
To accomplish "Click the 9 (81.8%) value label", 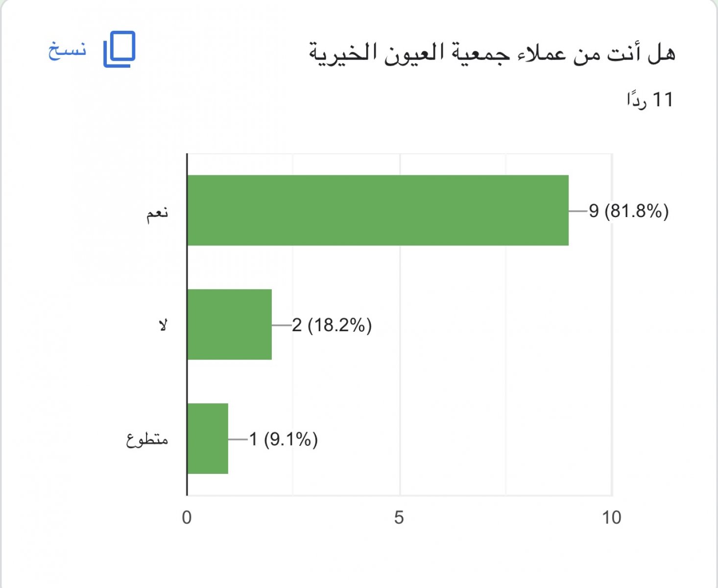I will (x=628, y=211).
